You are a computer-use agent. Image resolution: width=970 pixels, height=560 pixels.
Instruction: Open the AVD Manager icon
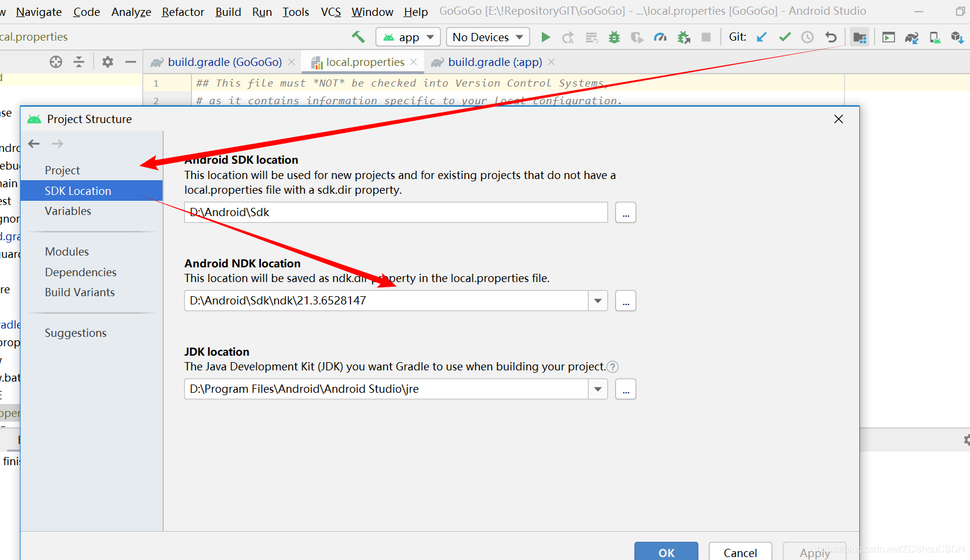coord(935,38)
